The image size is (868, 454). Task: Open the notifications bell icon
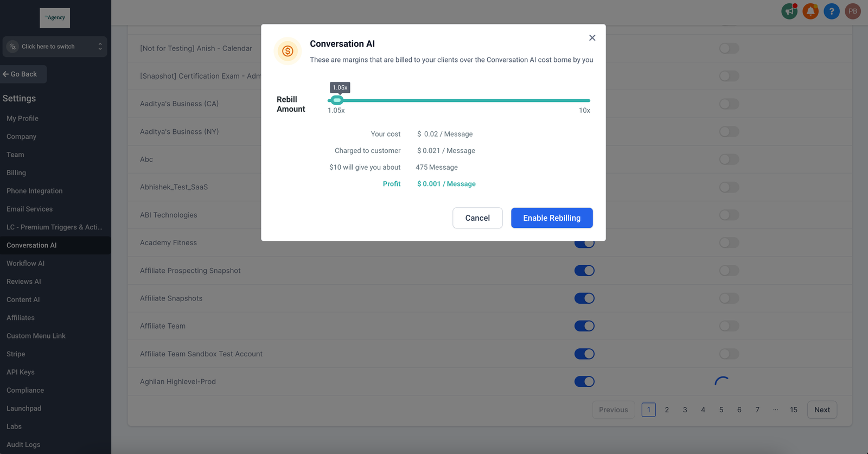(x=810, y=11)
